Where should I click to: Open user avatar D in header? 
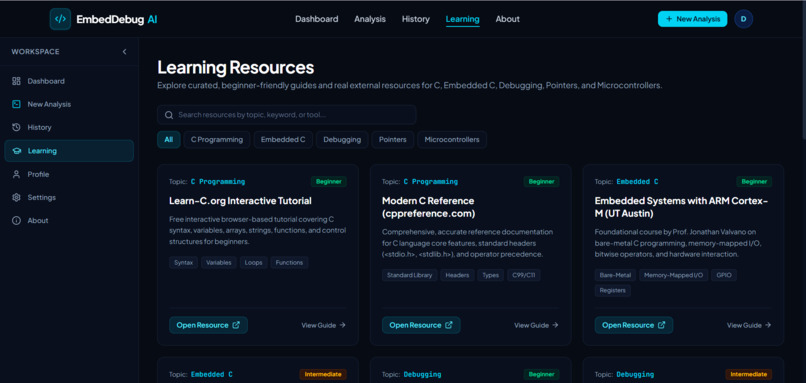tap(743, 19)
